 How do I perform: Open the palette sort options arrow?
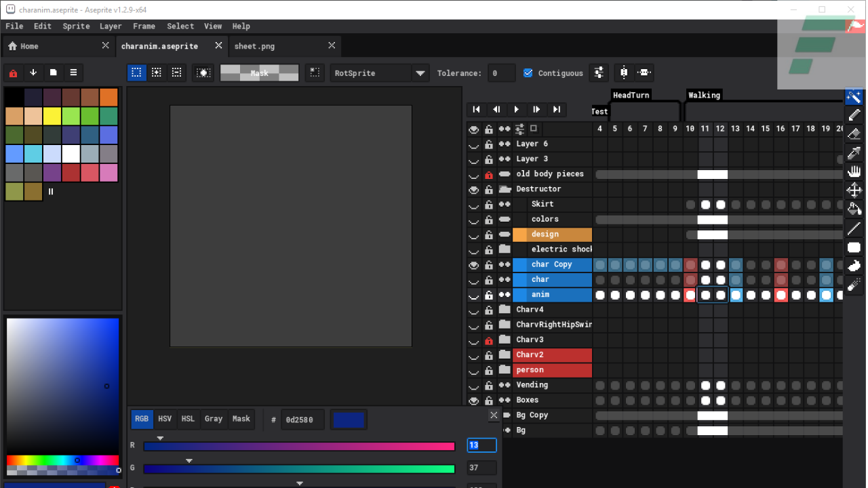(x=33, y=73)
